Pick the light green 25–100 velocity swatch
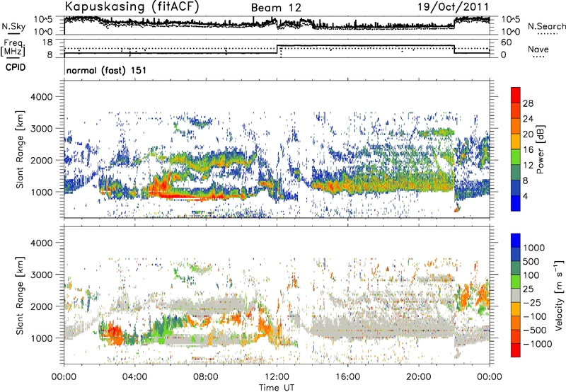This screenshot has height=392, width=566. click(x=516, y=282)
